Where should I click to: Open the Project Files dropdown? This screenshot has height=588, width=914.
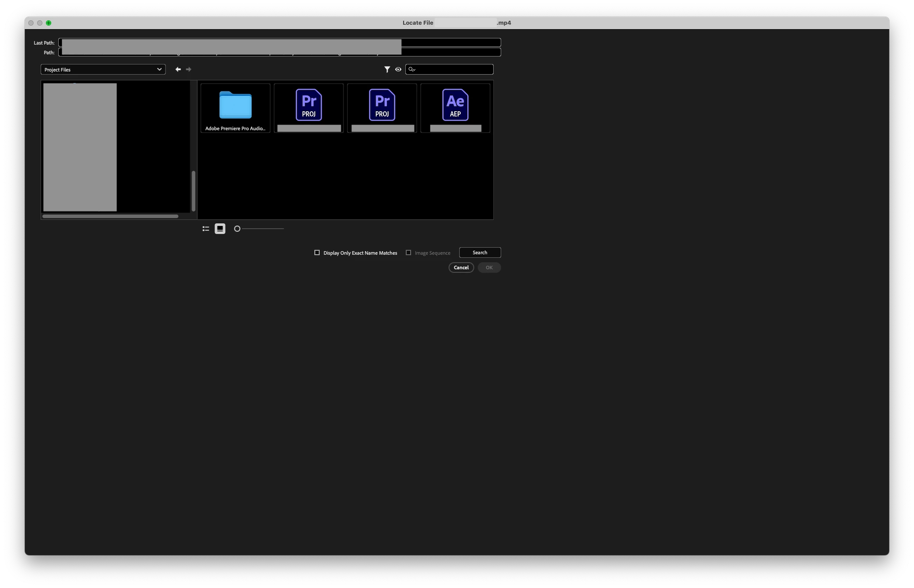point(103,69)
